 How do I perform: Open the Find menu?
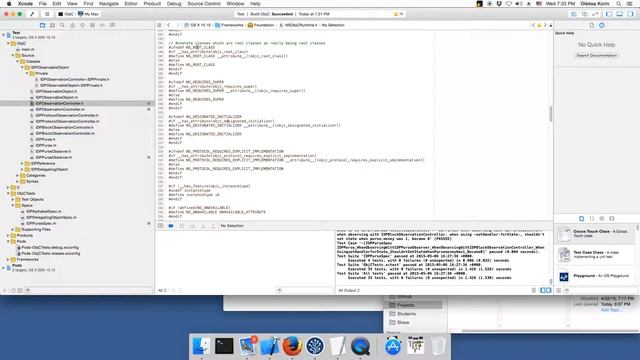88,4
